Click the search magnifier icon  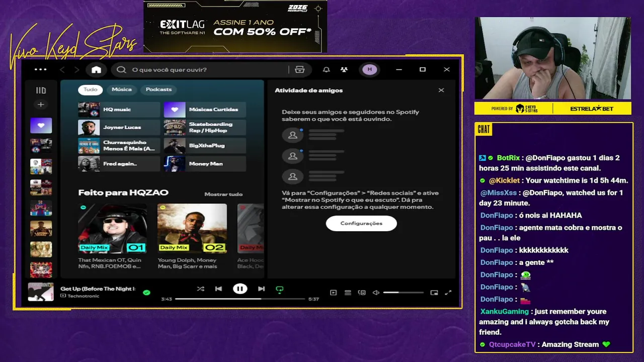(x=121, y=69)
